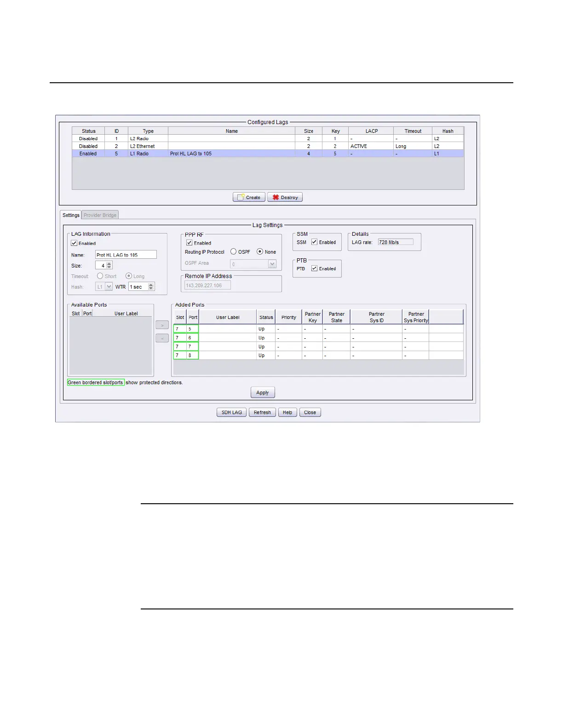
Task: Select None routing IP protocol
Action: (260, 251)
